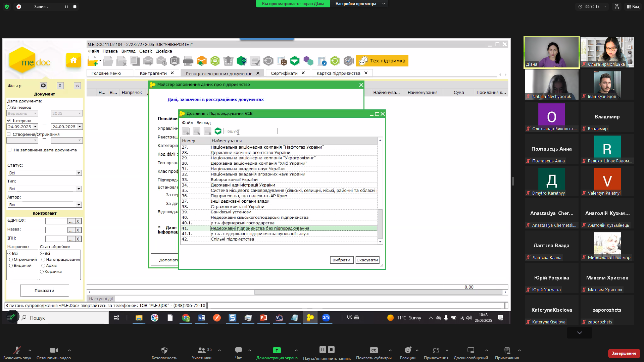644x362 pixels.
Task: Click the printer icon in M.E.Doc toolbar
Action: (188, 61)
